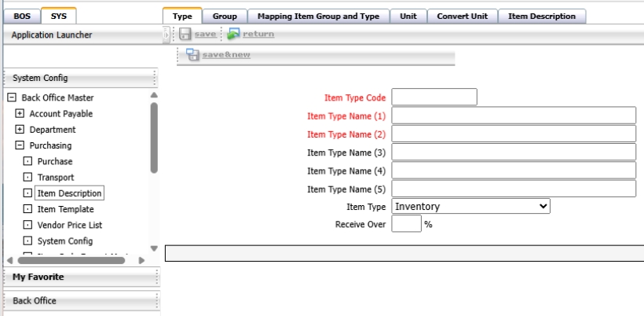Click the return arrow icon
Viewport: 644px width, 316px height.
(x=233, y=35)
